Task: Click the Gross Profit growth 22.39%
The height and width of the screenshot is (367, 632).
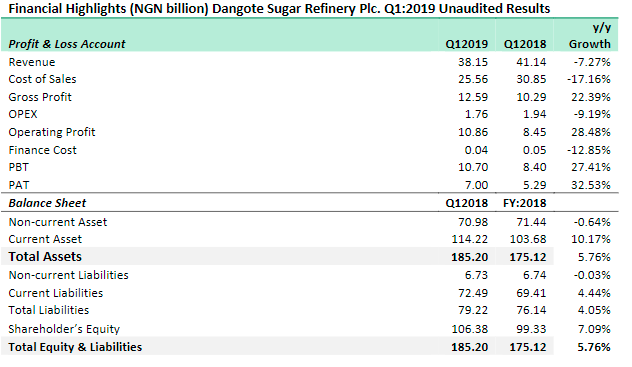Action: (x=591, y=97)
